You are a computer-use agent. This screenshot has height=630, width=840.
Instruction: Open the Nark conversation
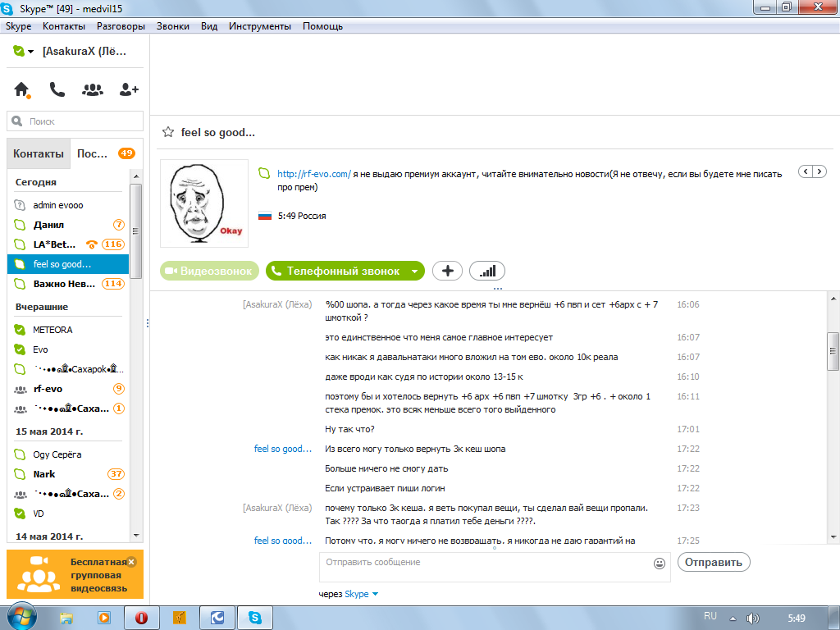point(68,474)
